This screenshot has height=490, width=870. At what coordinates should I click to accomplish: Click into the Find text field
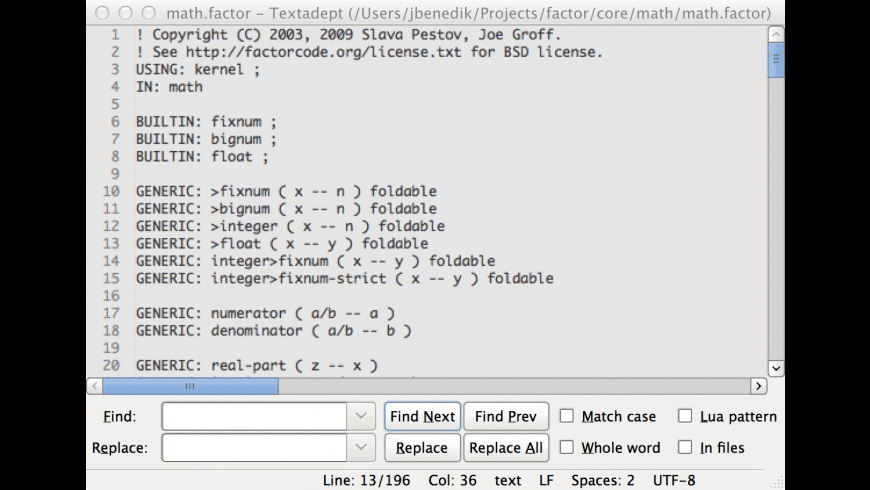[254, 416]
